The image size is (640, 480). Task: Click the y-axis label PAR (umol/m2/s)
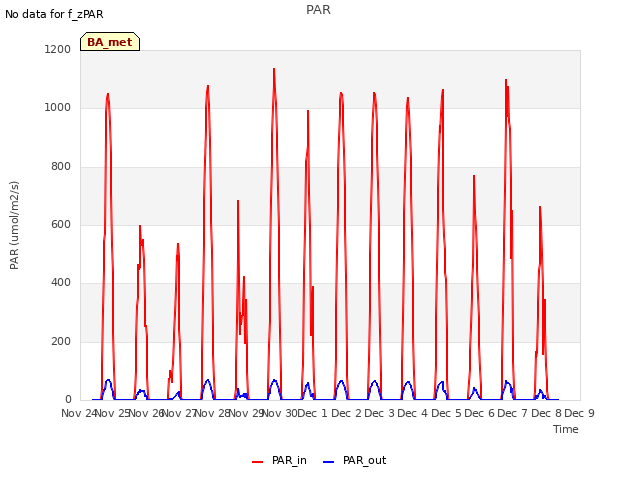tap(14, 225)
